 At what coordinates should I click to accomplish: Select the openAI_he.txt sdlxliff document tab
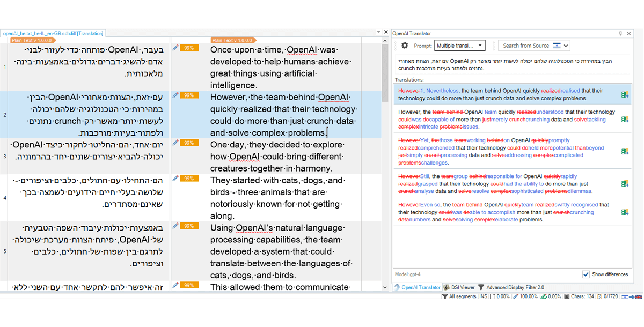(53, 33)
